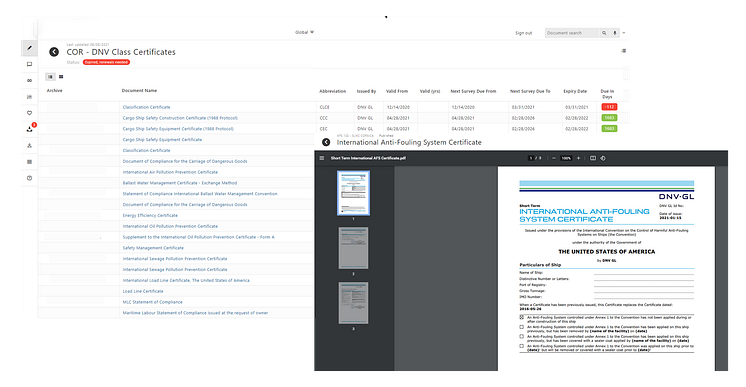Select PDF page 1 thumbnail
746x387 pixels.
[x=353, y=193]
